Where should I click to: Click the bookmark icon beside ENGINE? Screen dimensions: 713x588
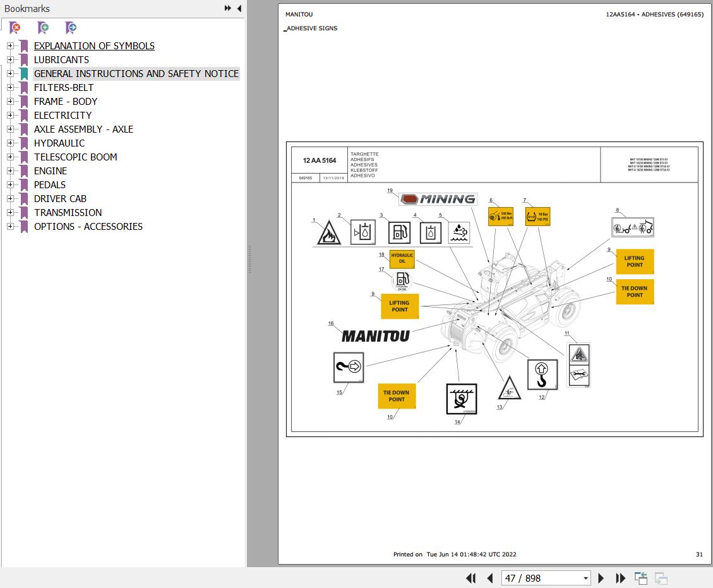click(x=24, y=171)
